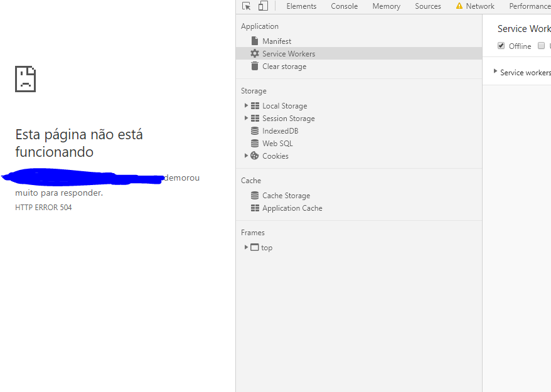This screenshot has height=392, width=551.
Task: Expand the top frame tree arrow
Action: (246, 247)
